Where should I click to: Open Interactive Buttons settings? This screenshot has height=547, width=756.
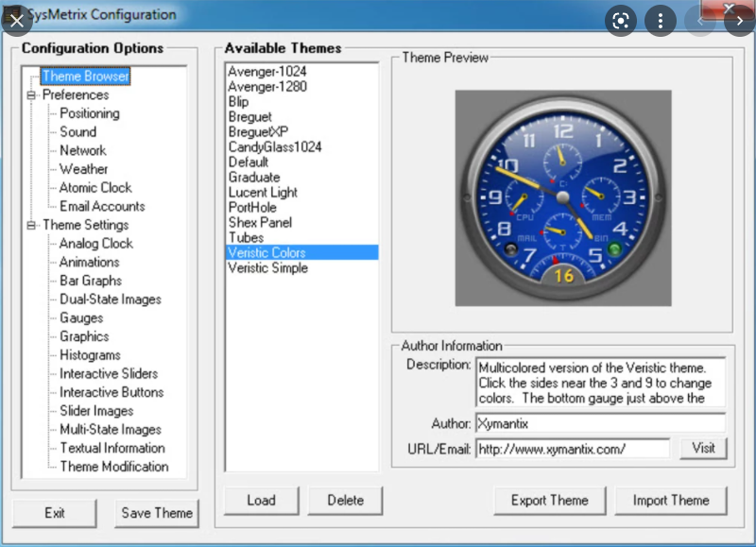pos(112,392)
